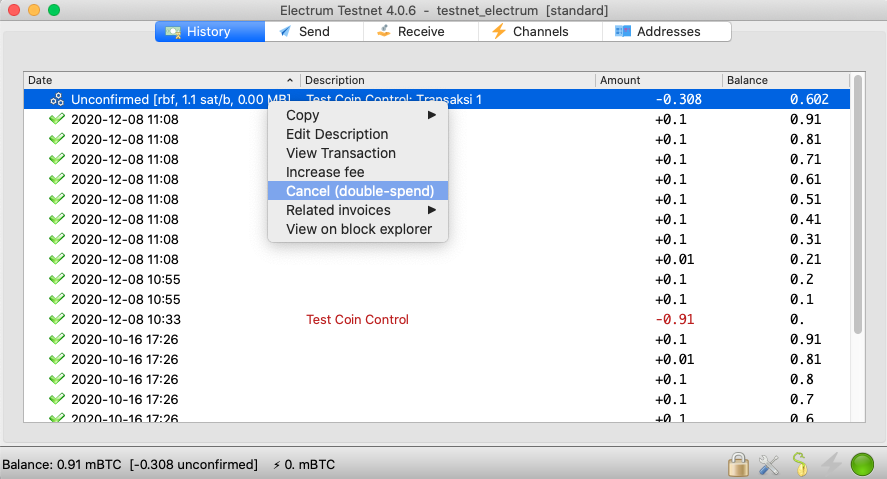Select the 17:26 row with balance 0.91

436,339
